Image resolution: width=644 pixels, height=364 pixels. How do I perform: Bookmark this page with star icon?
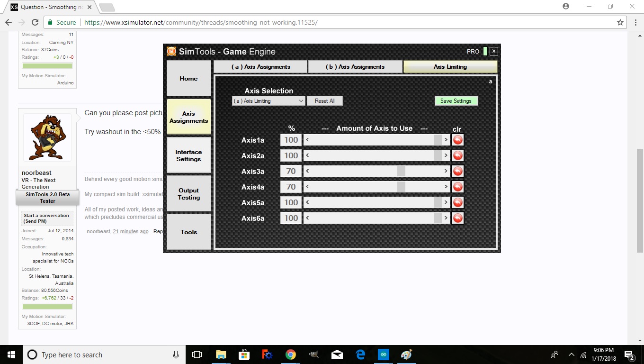coord(620,22)
